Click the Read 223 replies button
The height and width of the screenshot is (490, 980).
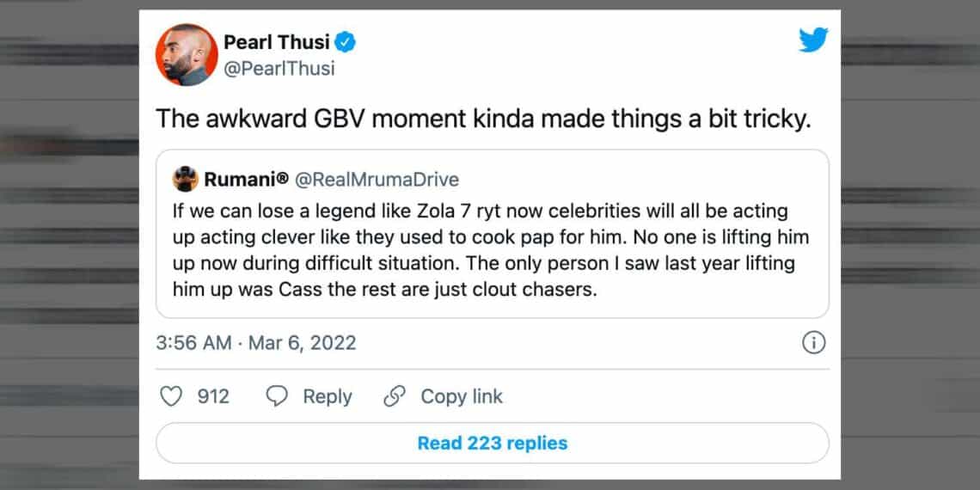[492, 444]
